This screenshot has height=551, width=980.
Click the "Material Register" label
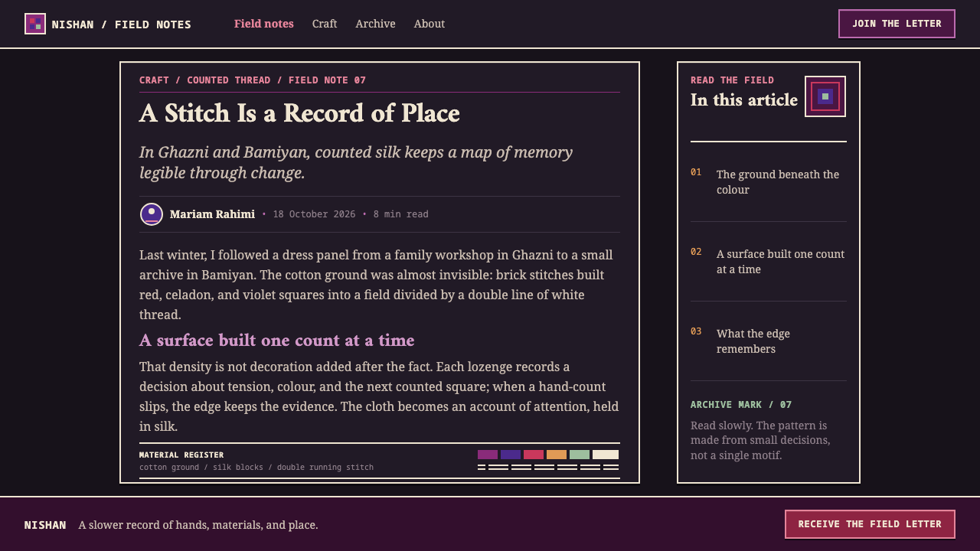tap(181, 455)
